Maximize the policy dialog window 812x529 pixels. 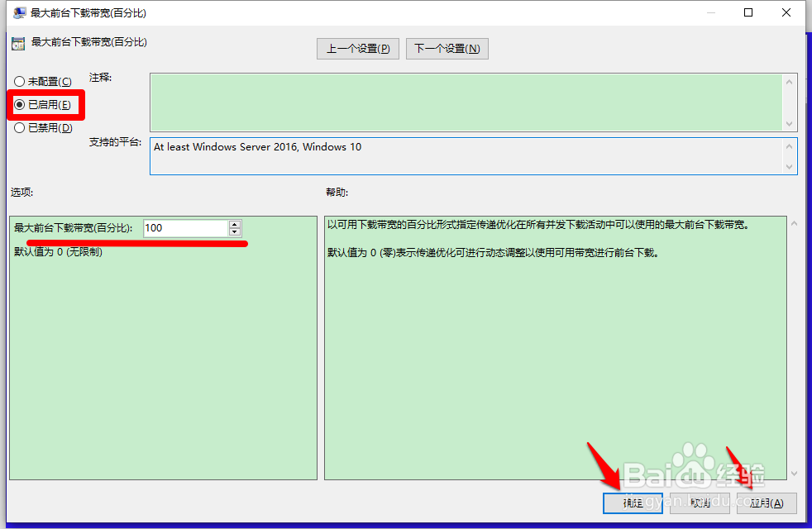coord(748,12)
